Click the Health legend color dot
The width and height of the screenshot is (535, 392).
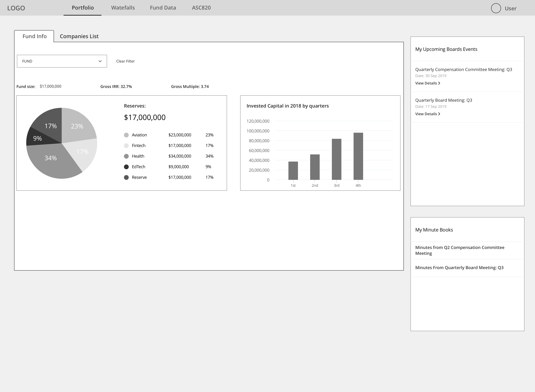point(126,156)
